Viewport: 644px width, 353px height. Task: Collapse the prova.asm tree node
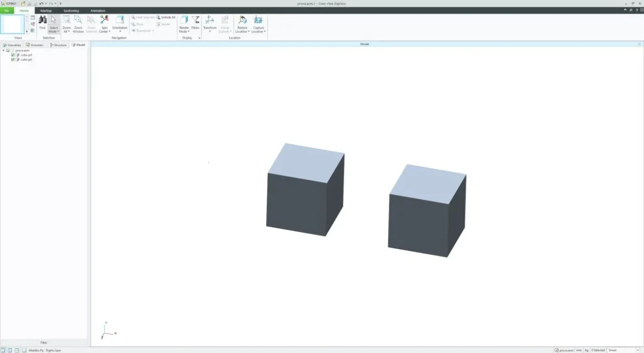click(3, 50)
